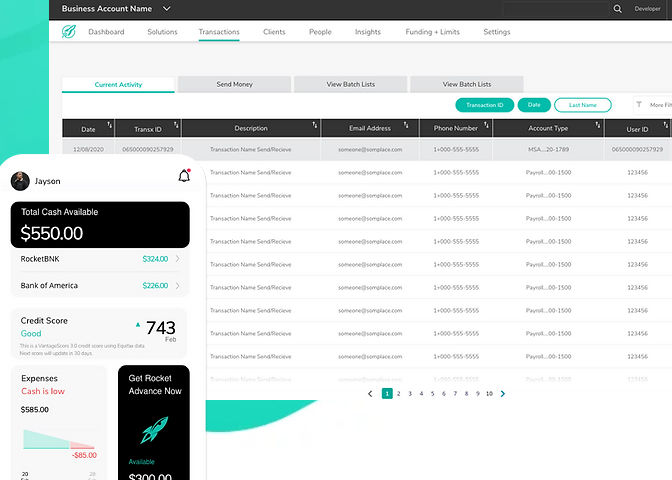This screenshot has width=672, height=480.
Task: Go to next page arrow
Action: pos(503,393)
